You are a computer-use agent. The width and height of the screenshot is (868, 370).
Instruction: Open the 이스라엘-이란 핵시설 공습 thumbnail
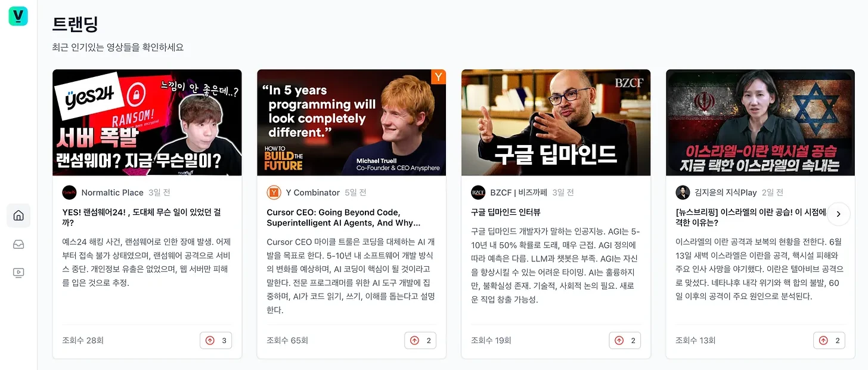[x=761, y=122]
